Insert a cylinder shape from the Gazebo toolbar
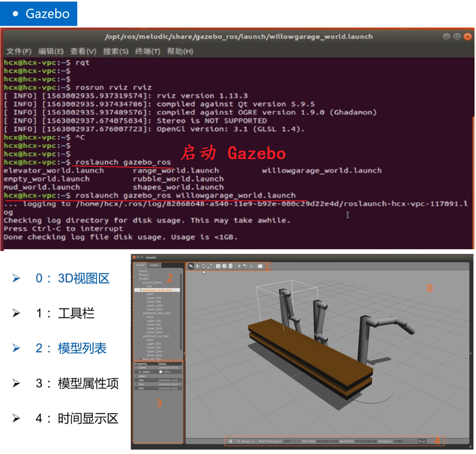 point(231,266)
